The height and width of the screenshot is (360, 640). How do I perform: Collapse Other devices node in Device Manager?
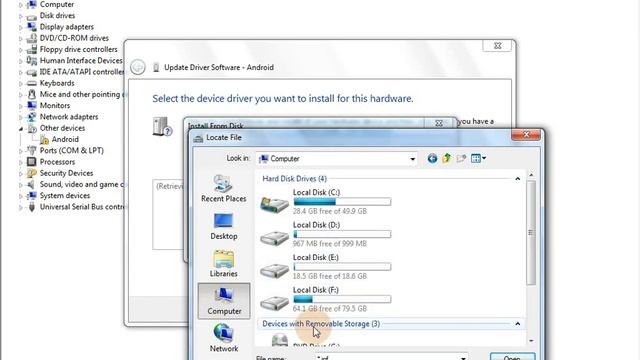tap(20, 129)
